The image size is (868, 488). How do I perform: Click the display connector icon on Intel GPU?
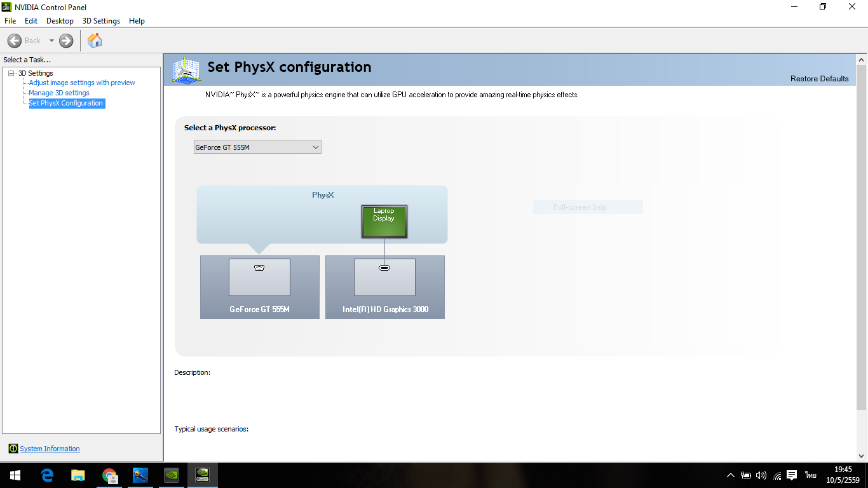384,268
